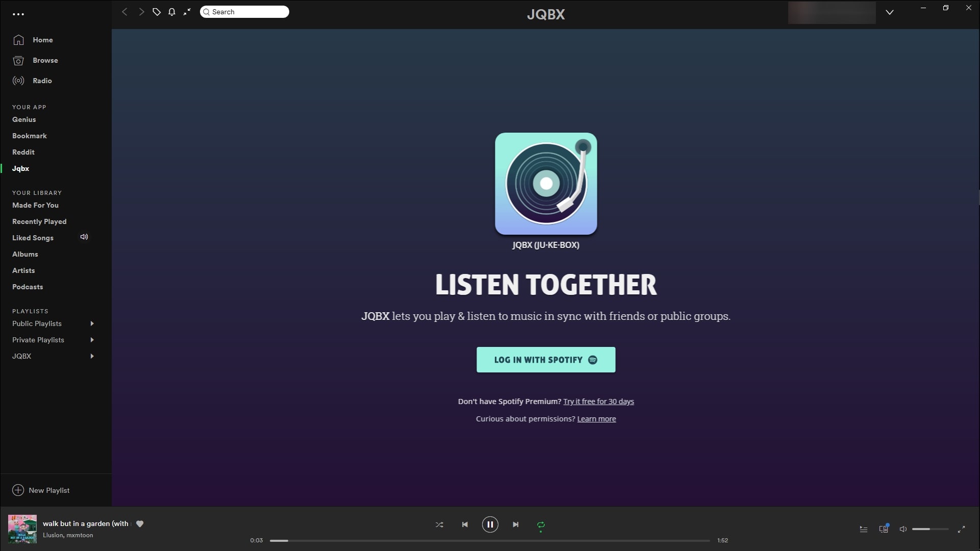The image size is (980, 551).
Task: Go to the previous track
Action: (x=465, y=524)
